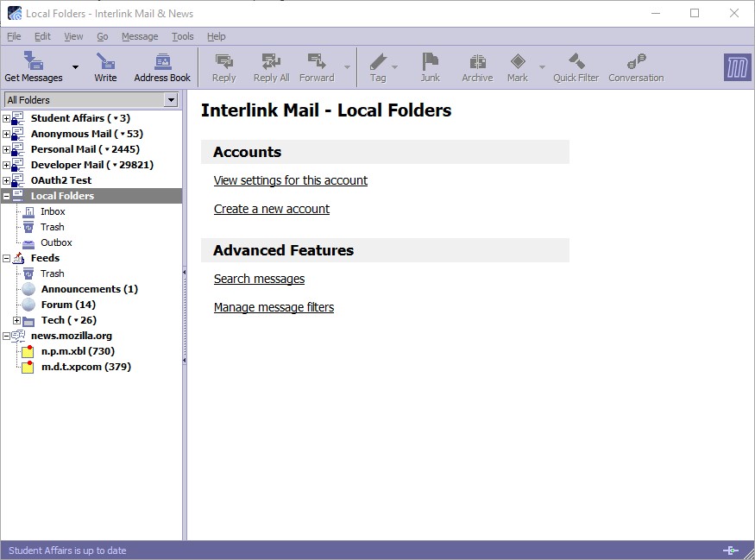
Task: Select the news.mozilla.org account
Action: pyautogui.click(x=72, y=337)
